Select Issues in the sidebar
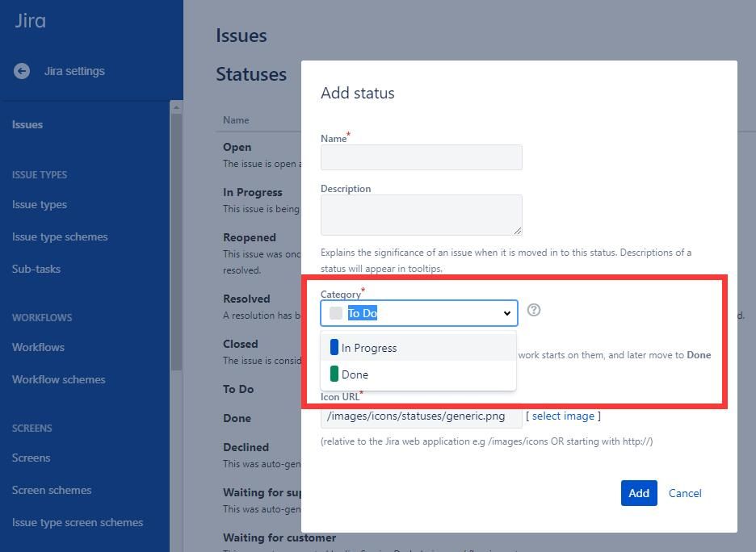 click(27, 125)
